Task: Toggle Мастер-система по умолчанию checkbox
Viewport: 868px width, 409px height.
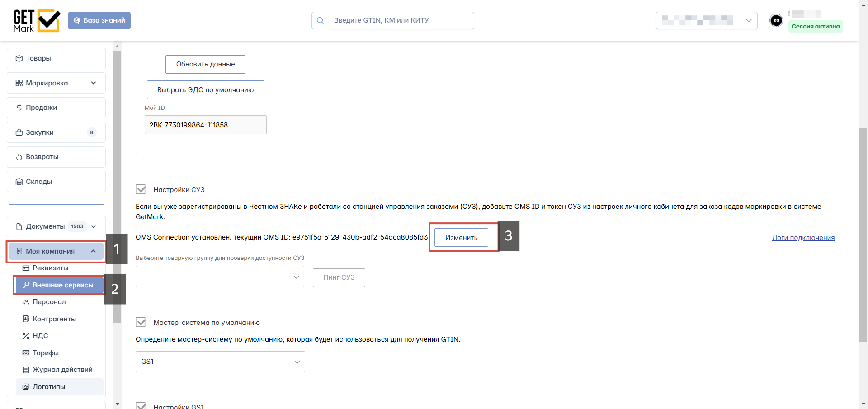Action: [141, 322]
